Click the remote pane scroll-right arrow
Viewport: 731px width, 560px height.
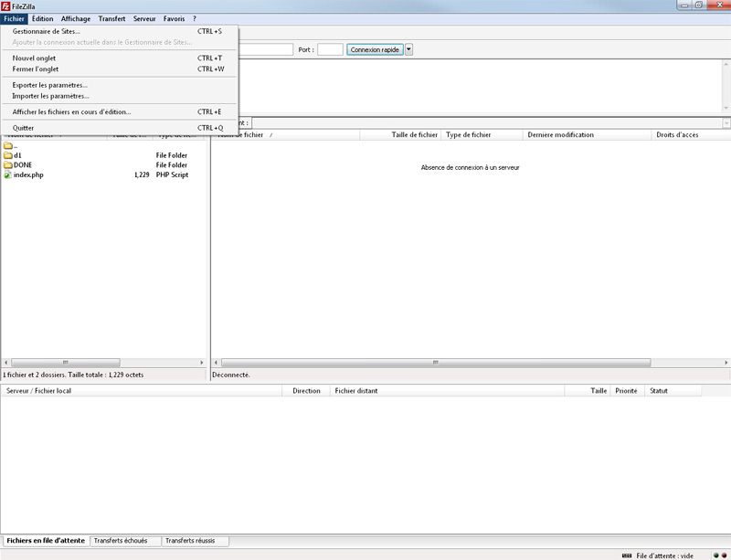coord(726,363)
